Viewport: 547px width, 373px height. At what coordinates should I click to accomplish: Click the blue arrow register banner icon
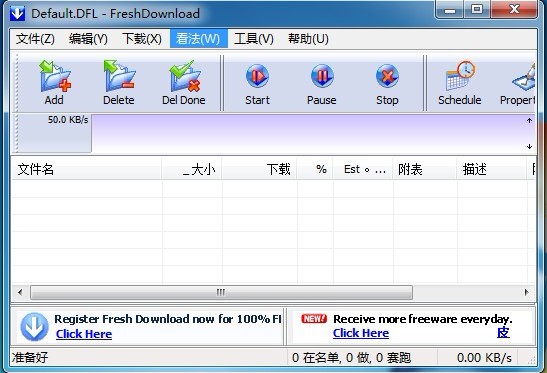34,327
